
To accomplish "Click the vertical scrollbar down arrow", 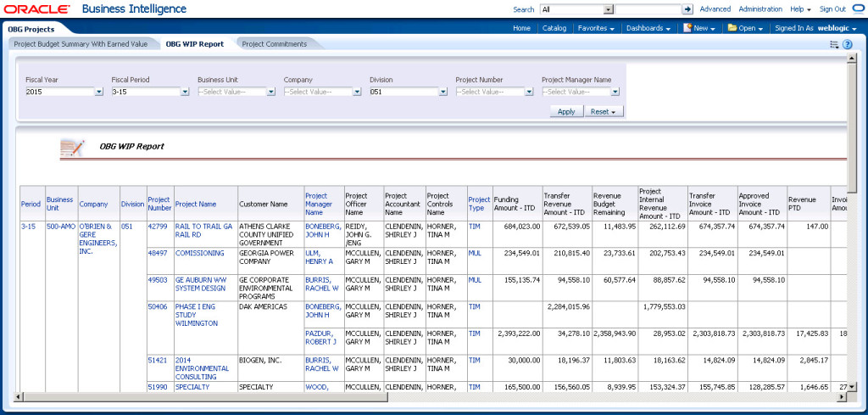I will coord(851,387).
